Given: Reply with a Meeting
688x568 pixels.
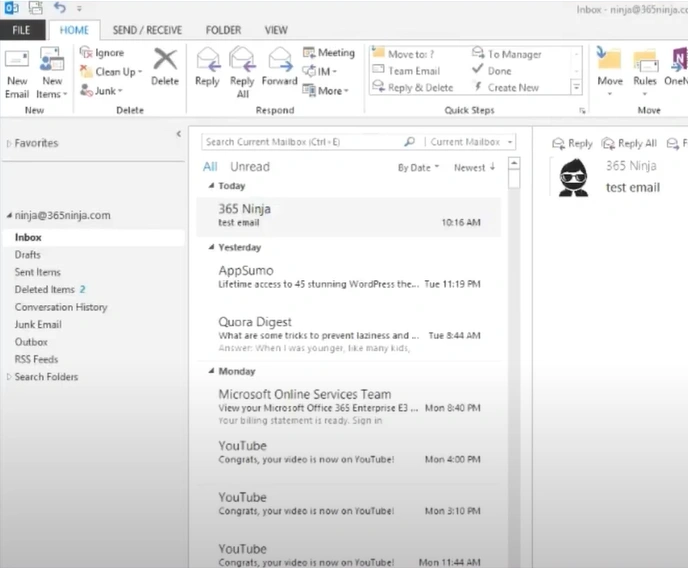Looking at the screenshot, I should click(329, 53).
